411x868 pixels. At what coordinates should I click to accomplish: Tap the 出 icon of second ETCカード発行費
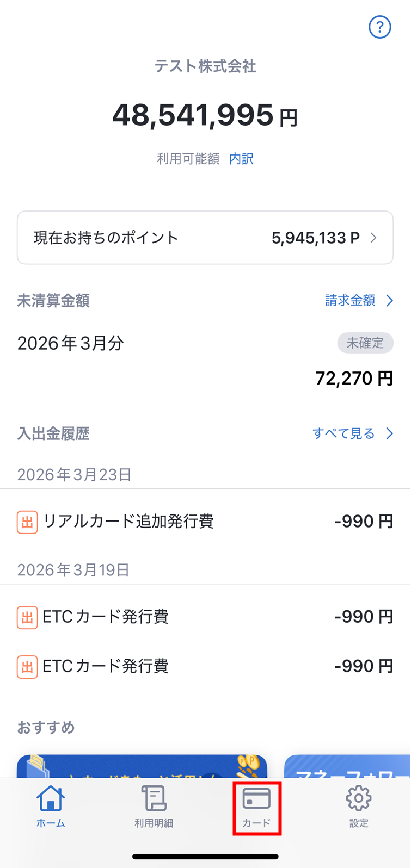click(27, 666)
